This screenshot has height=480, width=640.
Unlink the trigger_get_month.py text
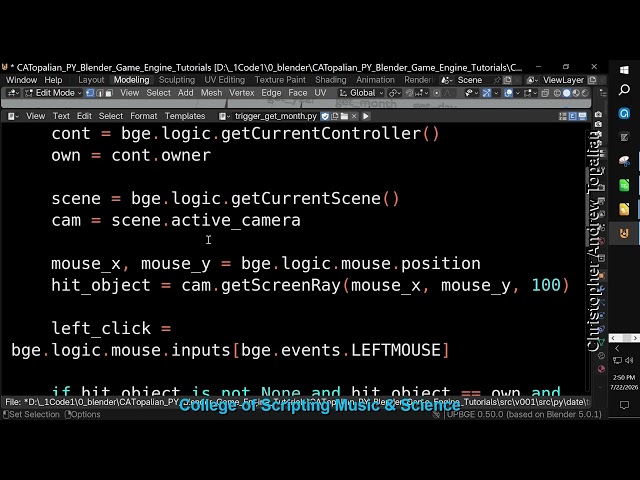(354, 116)
